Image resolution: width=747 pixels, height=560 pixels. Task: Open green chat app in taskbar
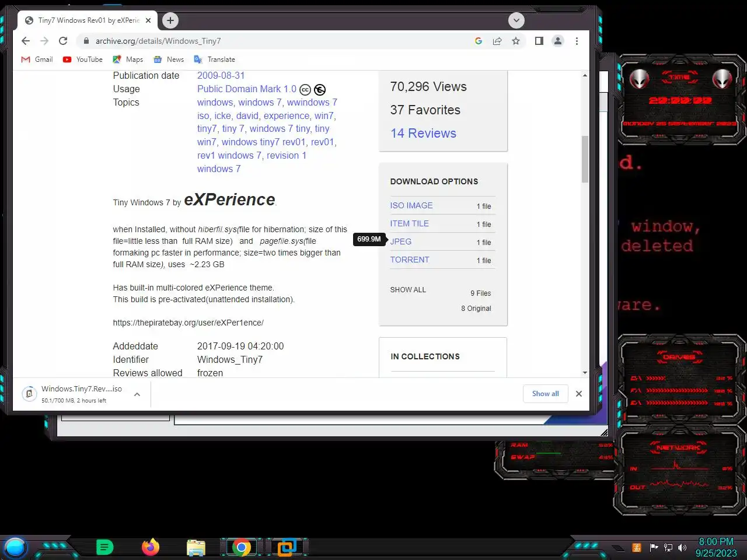pyautogui.click(x=104, y=547)
